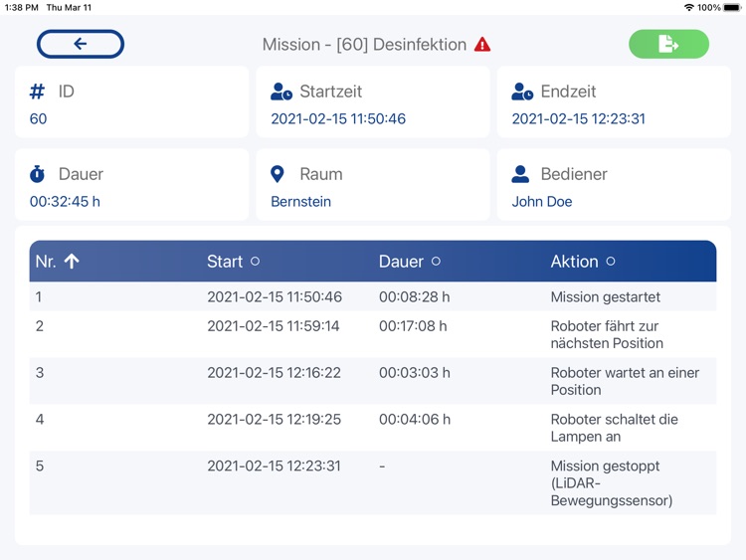Click the dash duration in row 5
This screenshot has height=560, width=746.
382,467
